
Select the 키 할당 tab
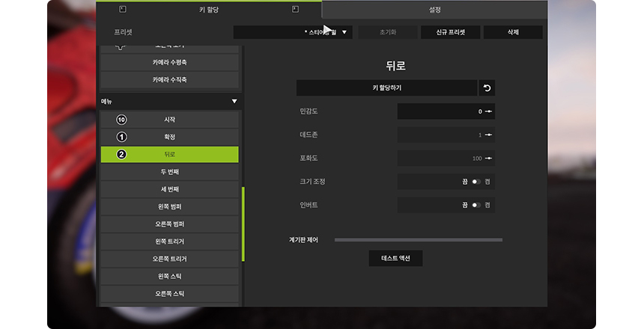pos(210,10)
